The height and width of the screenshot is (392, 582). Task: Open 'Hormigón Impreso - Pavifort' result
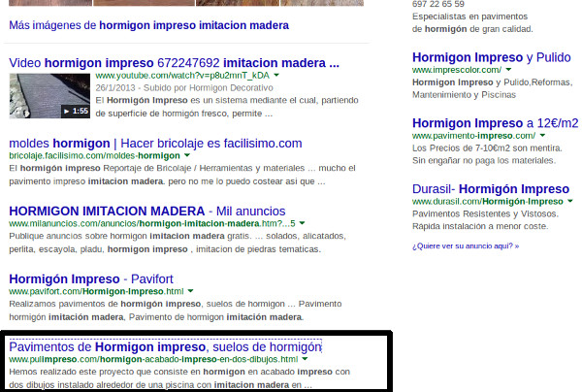pos(91,278)
